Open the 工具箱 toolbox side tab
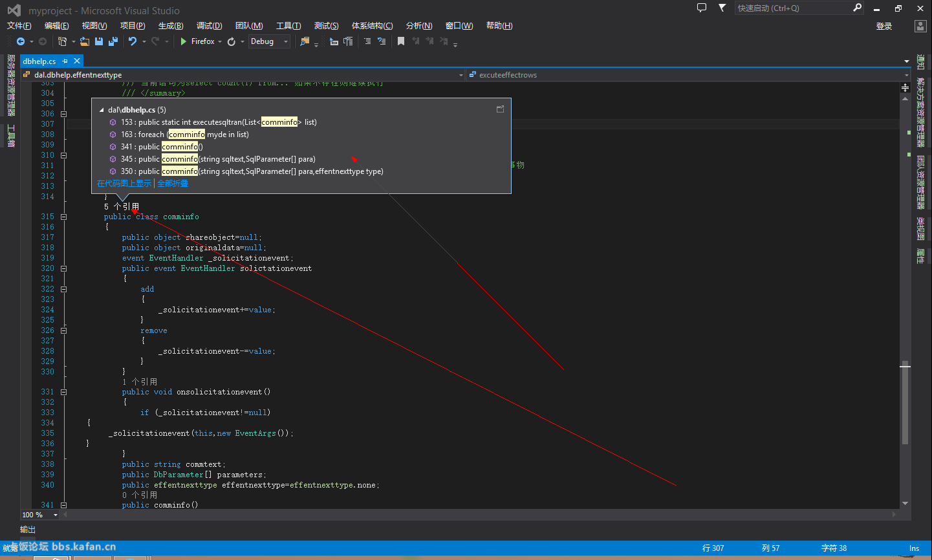Viewport: 932px width, 560px height. pyautogui.click(x=11, y=136)
